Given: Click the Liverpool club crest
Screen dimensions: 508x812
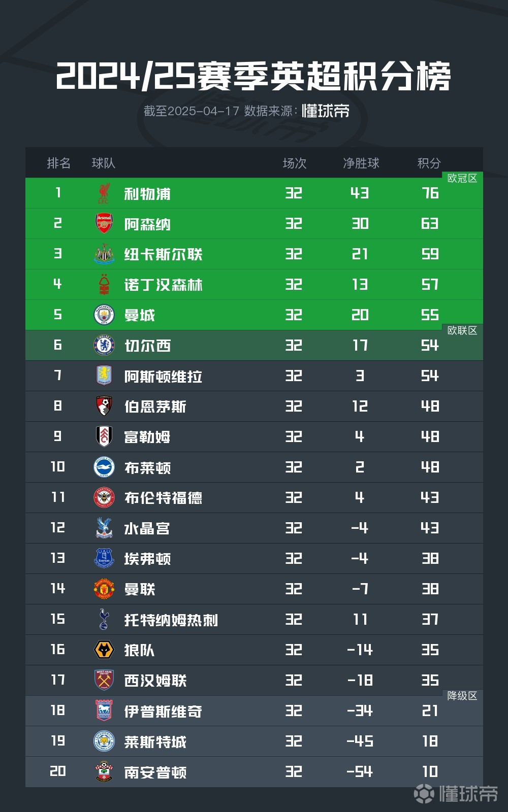Looking at the screenshot, I should (104, 193).
